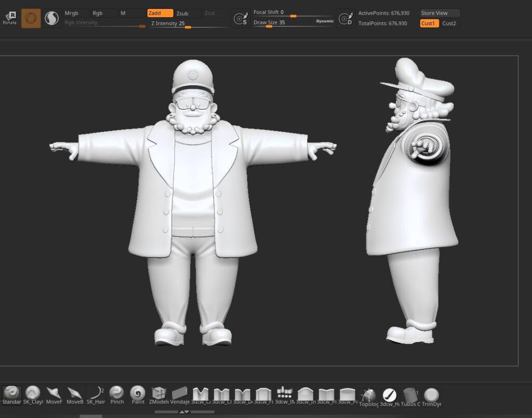This screenshot has height=418, width=532.
Task: Toggle the Mrgb channel mode
Action: coord(76,13)
